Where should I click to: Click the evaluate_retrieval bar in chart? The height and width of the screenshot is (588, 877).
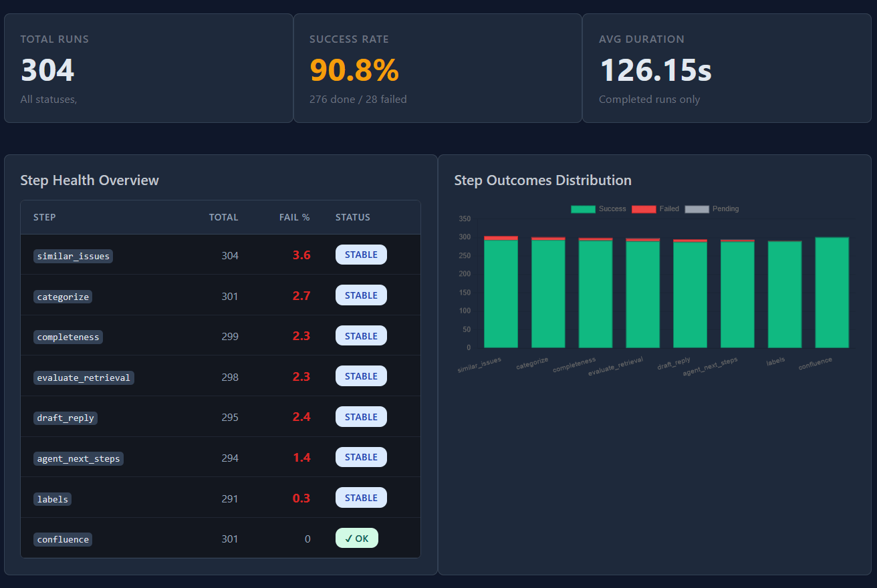(x=643, y=293)
